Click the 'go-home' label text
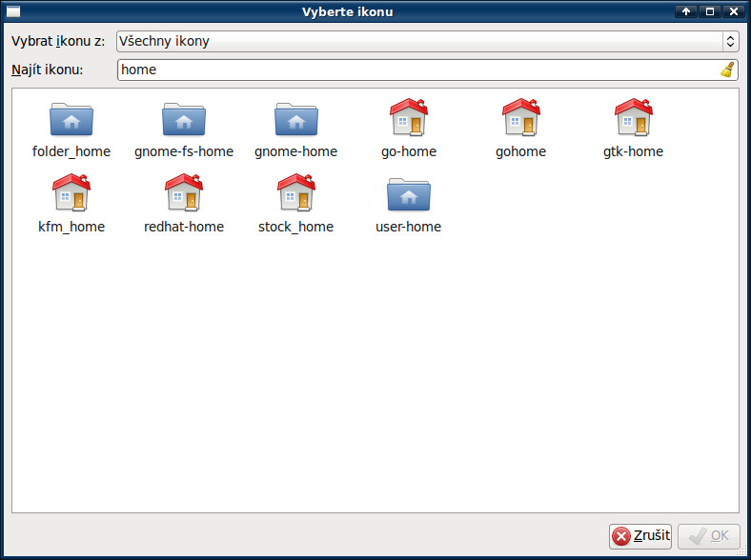Image resolution: width=751 pixels, height=560 pixels. [x=409, y=151]
